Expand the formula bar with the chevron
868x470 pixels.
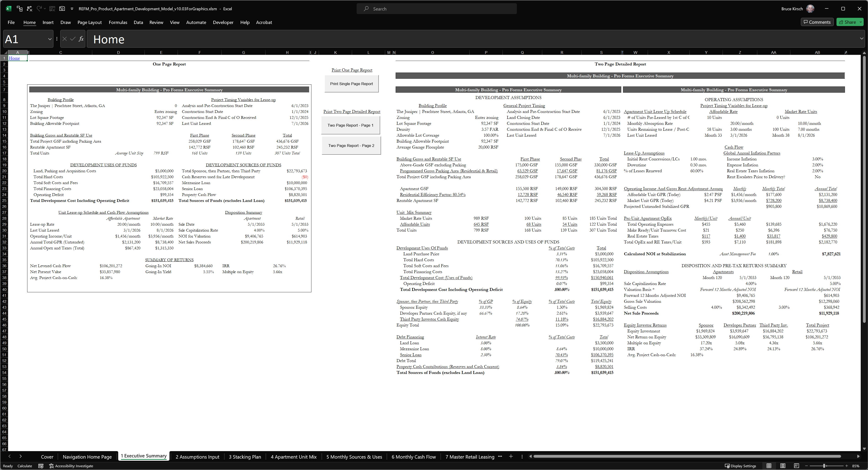(862, 38)
